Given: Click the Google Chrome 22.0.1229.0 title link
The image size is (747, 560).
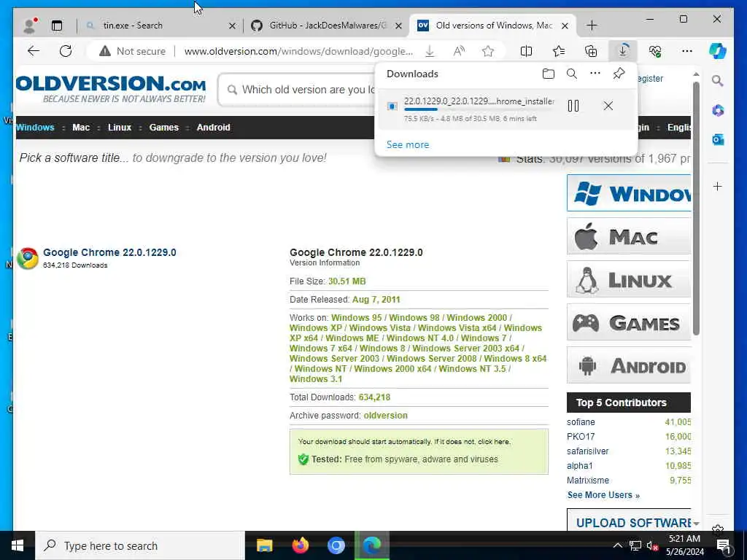Looking at the screenshot, I should point(109,252).
